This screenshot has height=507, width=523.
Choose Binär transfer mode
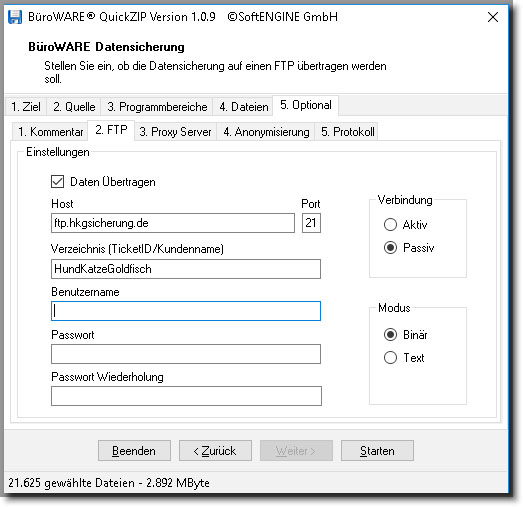click(390, 335)
